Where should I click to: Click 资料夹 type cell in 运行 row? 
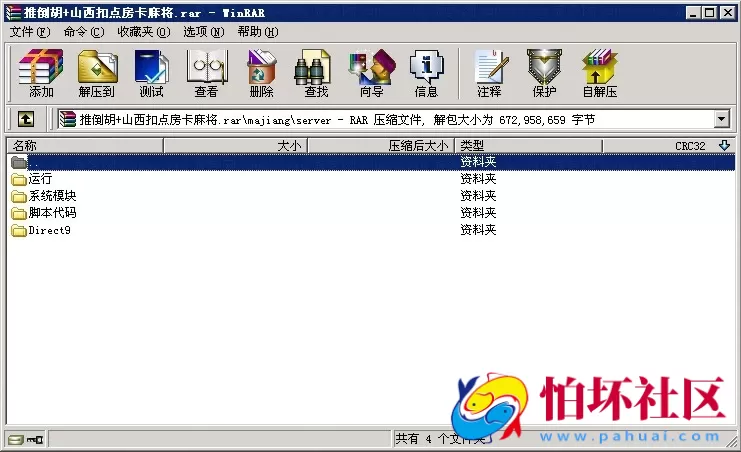coord(478,179)
